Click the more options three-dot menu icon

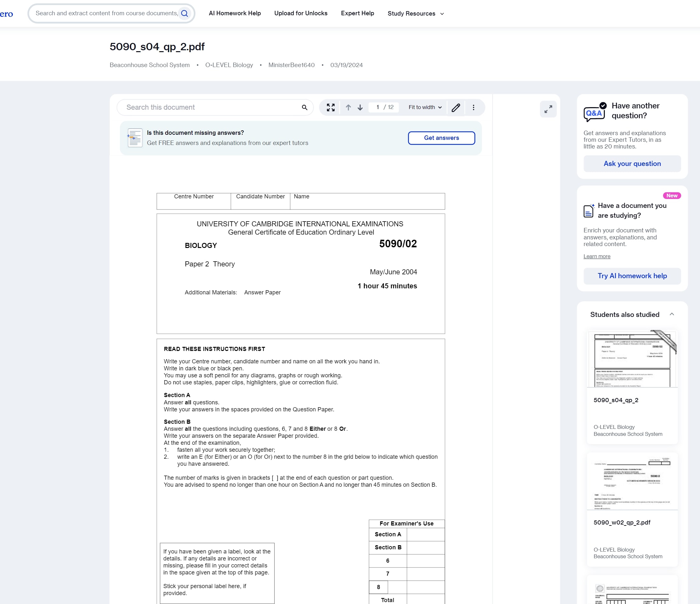[474, 107]
